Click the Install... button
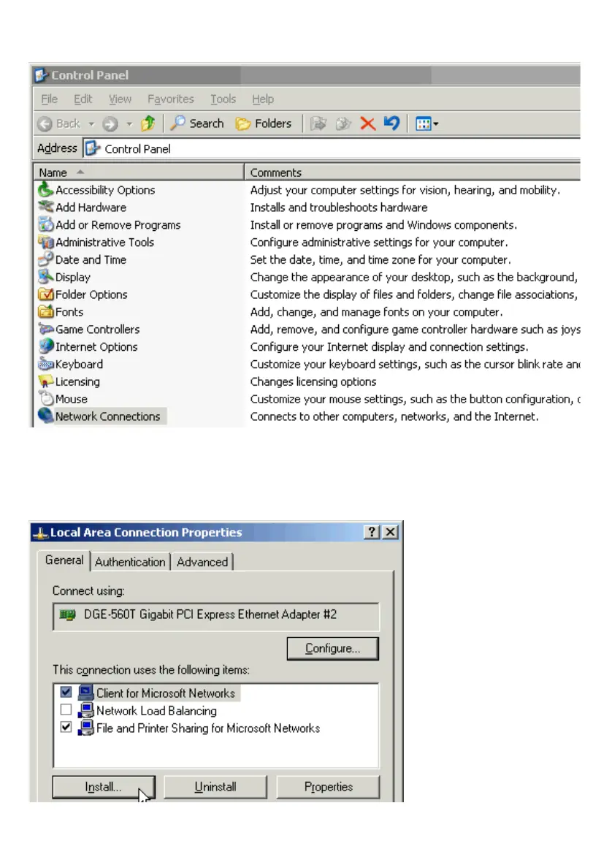The image size is (612, 868). point(104,787)
